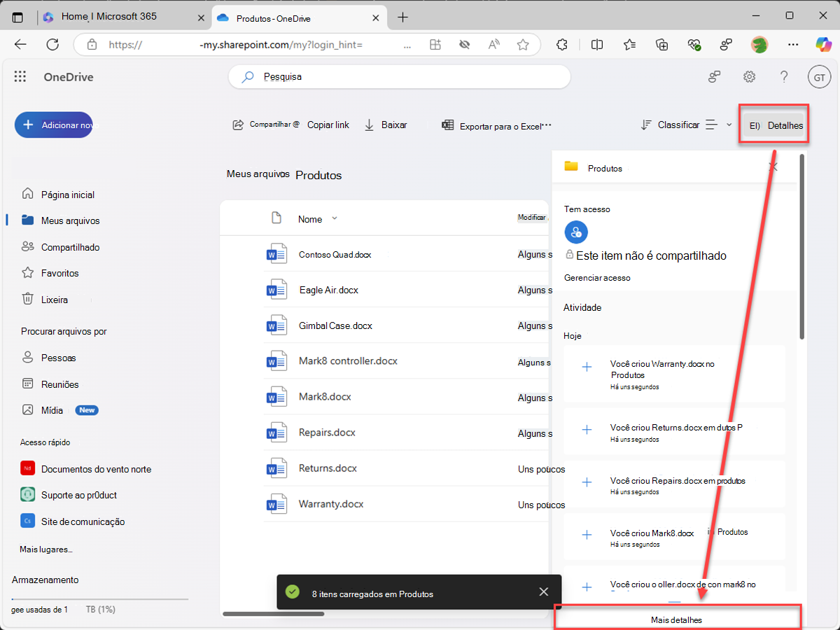The image size is (840, 630).
Task: Go to Página inicial
Action: tap(58, 195)
